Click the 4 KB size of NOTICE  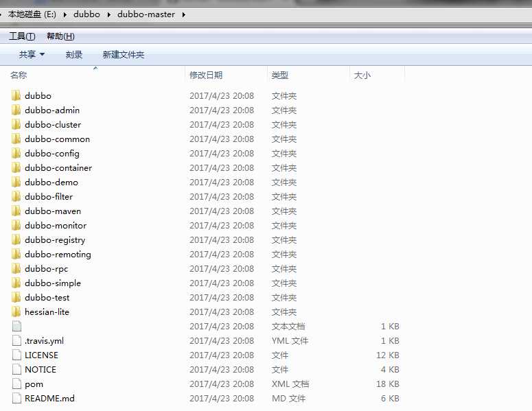tap(390, 370)
